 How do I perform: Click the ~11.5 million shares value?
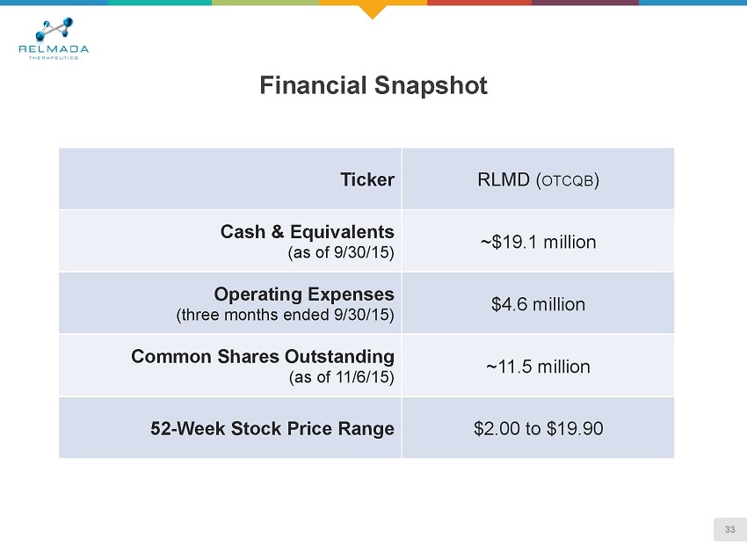pos(538,367)
